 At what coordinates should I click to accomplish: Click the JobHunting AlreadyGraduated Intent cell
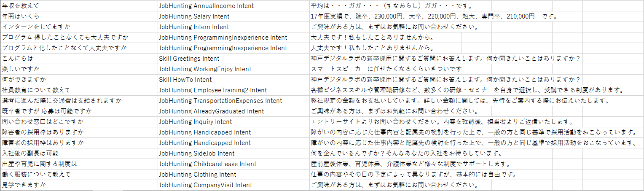tap(233, 111)
